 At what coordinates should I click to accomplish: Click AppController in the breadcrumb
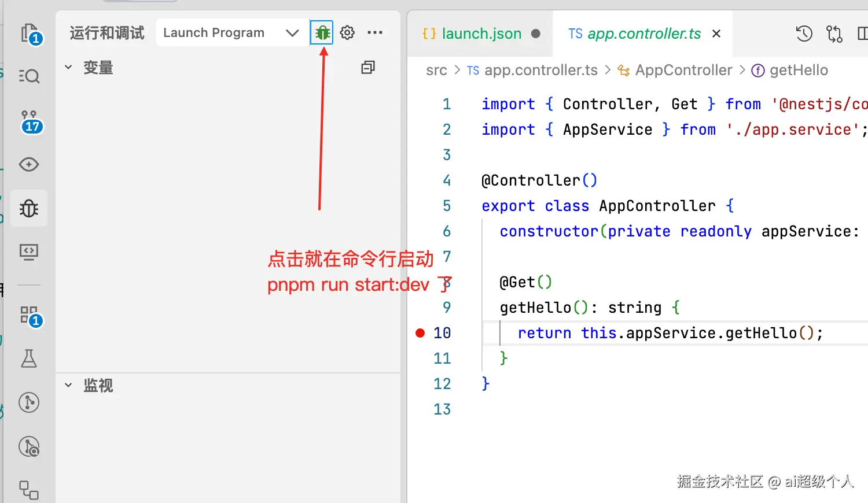click(683, 71)
